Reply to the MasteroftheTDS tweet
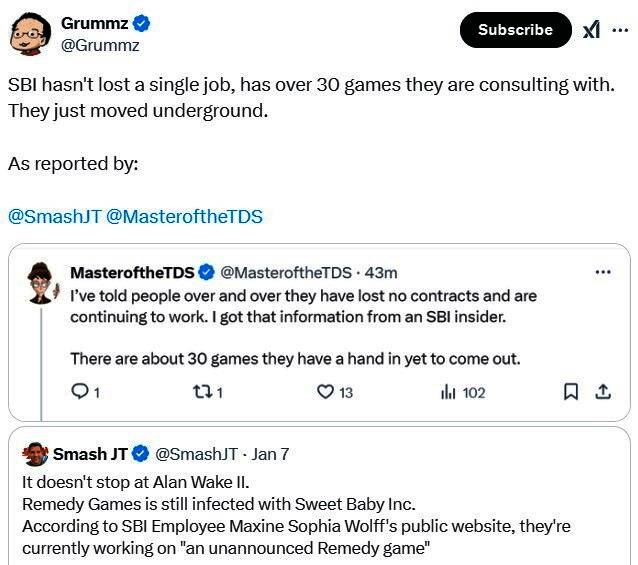 81,393
